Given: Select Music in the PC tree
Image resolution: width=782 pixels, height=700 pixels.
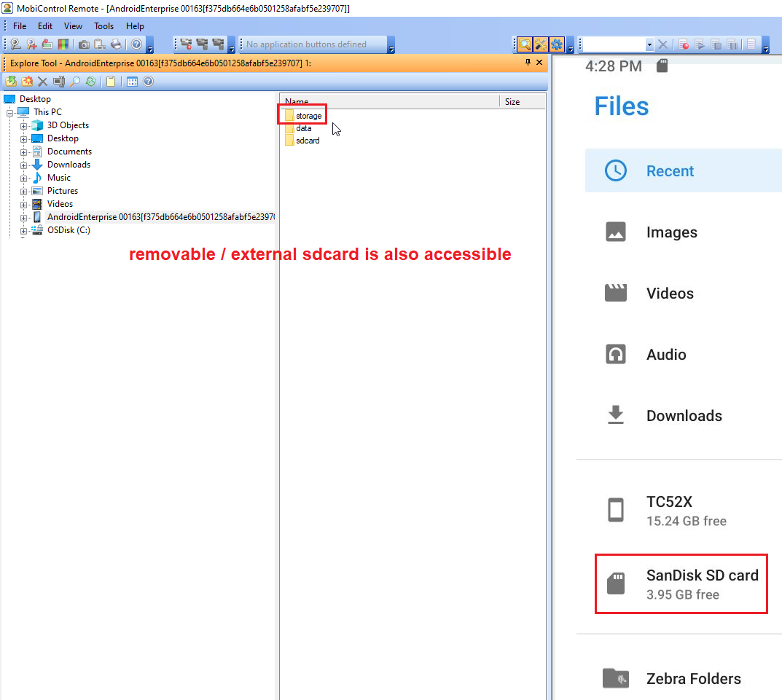Looking at the screenshot, I should (x=59, y=178).
